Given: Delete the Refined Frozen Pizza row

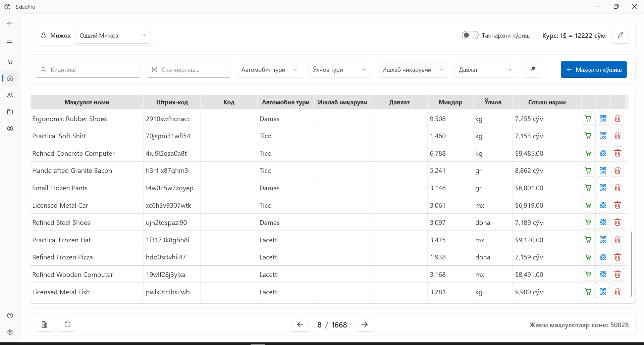Looking at the screenshot, I should click(618, 257).
